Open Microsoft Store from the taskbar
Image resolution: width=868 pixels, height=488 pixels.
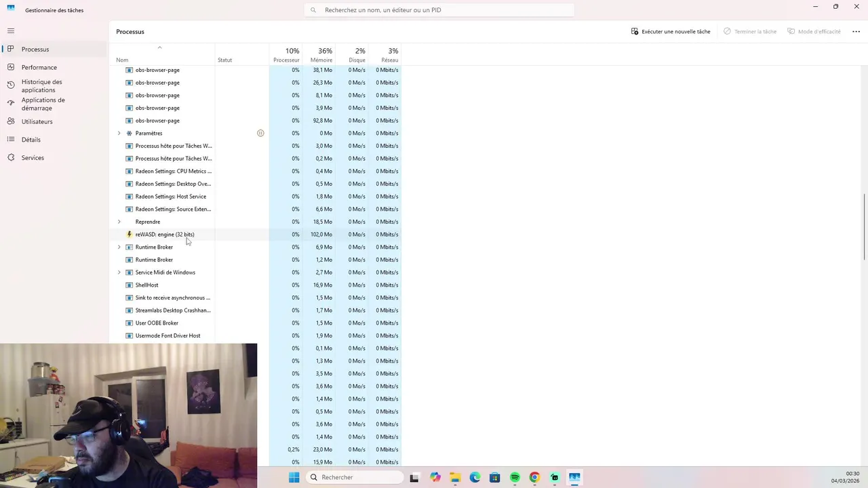(495, 477)
